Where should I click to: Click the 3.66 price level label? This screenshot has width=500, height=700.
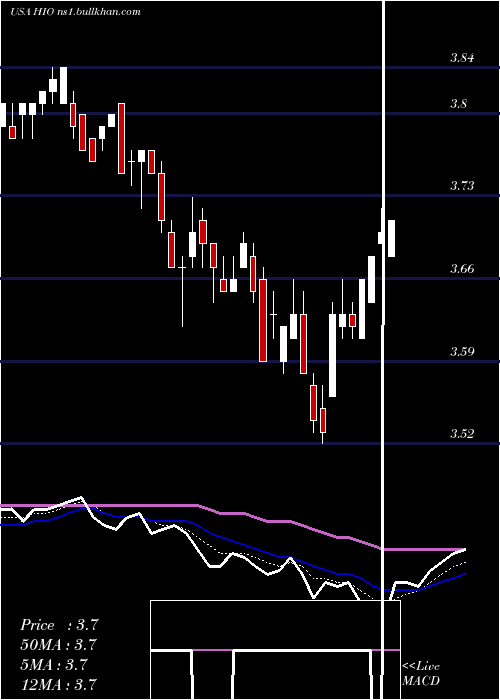(462, 269)
